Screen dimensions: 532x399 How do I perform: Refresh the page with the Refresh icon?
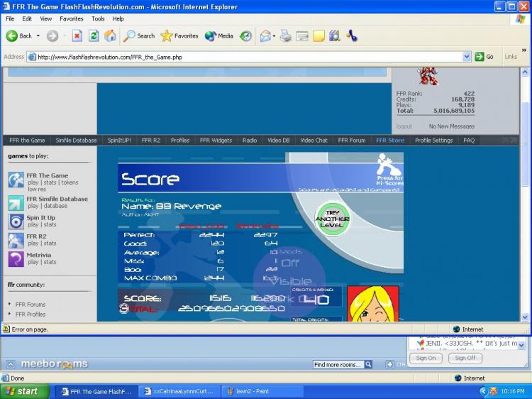pyautogui.click(x=94, y=35)
